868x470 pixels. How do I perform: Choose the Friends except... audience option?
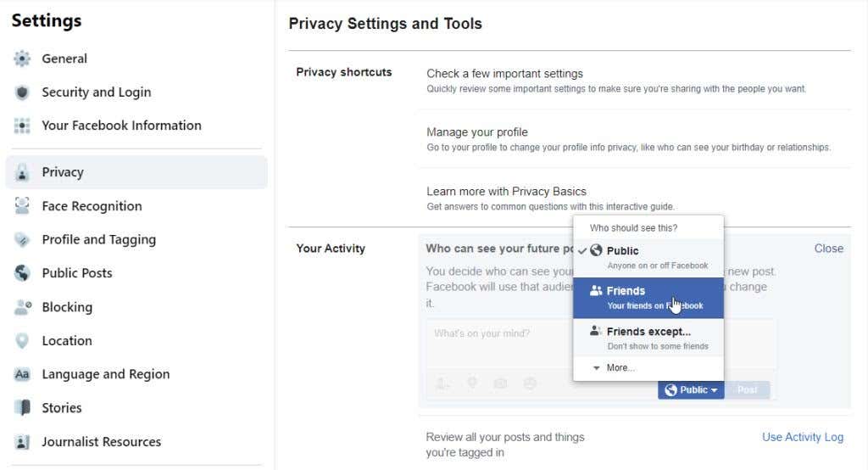(648, 339)
